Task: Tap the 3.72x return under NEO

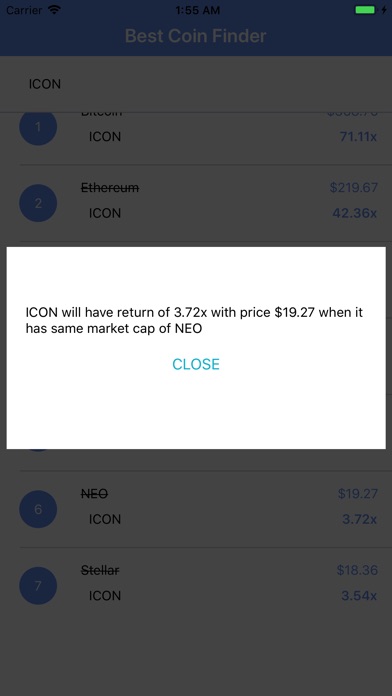Action: pos(360,519)
